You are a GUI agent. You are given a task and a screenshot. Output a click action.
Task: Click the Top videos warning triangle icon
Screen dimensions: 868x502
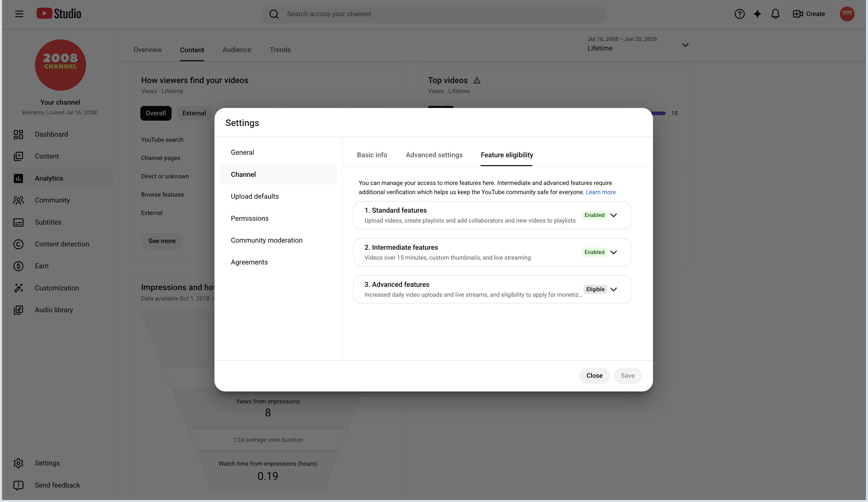pyautogui.click(x=477, y=80)
